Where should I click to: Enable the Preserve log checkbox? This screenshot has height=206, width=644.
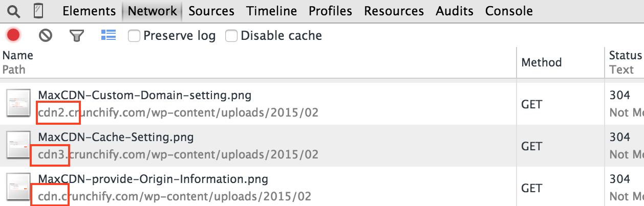pos(134,36)
